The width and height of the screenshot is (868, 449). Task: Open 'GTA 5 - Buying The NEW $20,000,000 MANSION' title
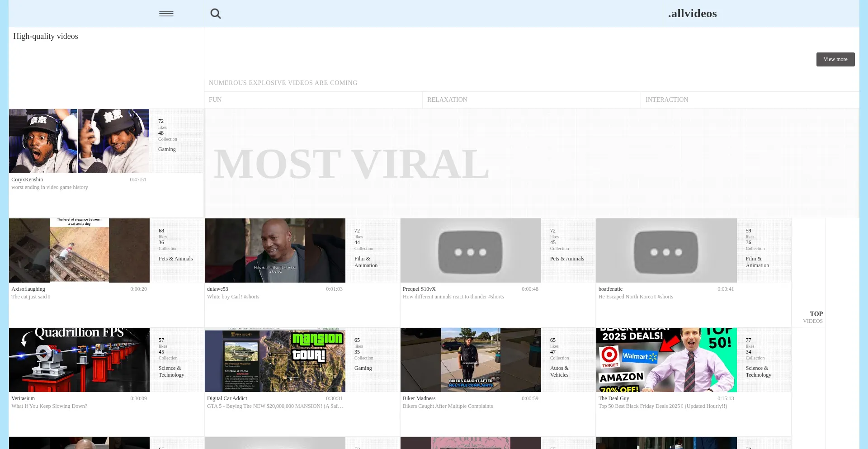275,406
